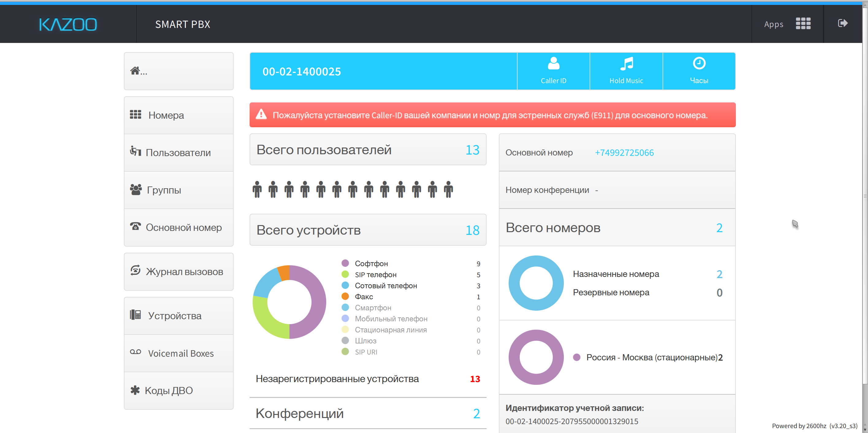The height and width of the screenshot is (433, 868).
Task: Click the purple Софтфон legend dot
Action: pos(345,263)
